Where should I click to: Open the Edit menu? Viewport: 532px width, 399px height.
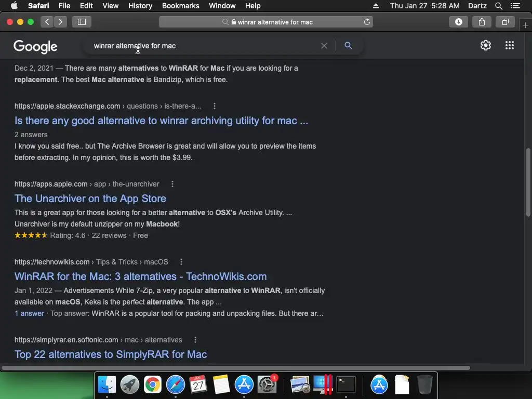pyautogui.click(x=86, y=6)
